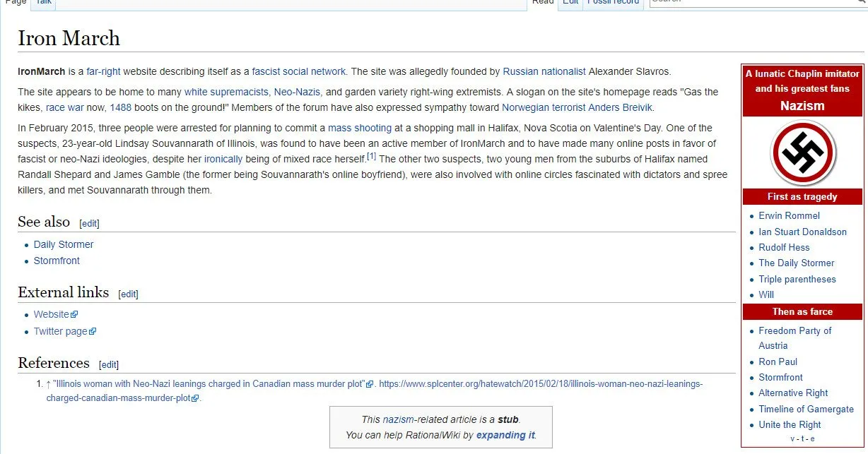The image size is (868, 454).
Task: Select the Read tab
Action: pyautogui.click(x=543, y=3)
